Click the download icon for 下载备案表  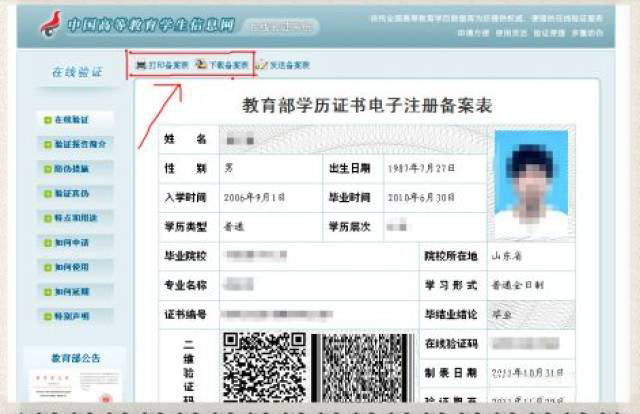pos(201,65)
